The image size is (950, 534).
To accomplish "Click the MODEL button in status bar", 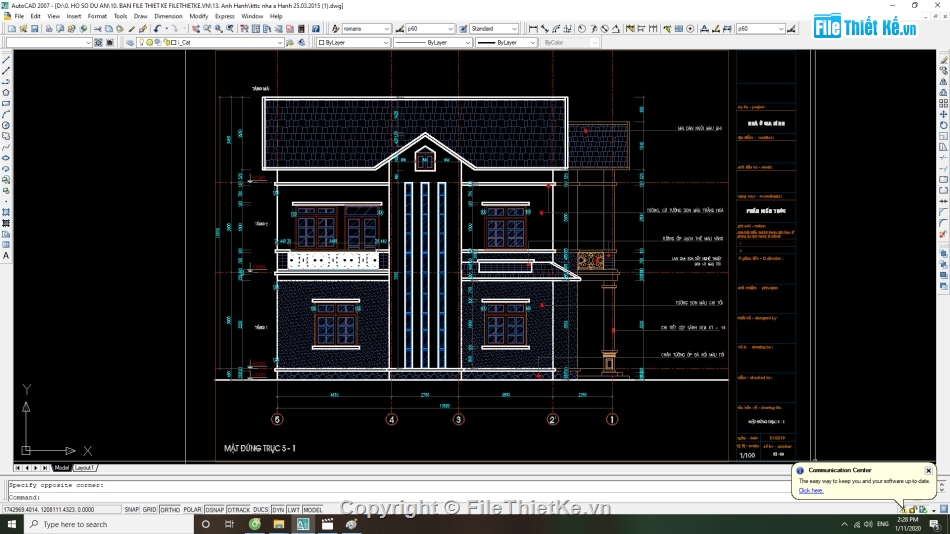I will click(313, 510).
